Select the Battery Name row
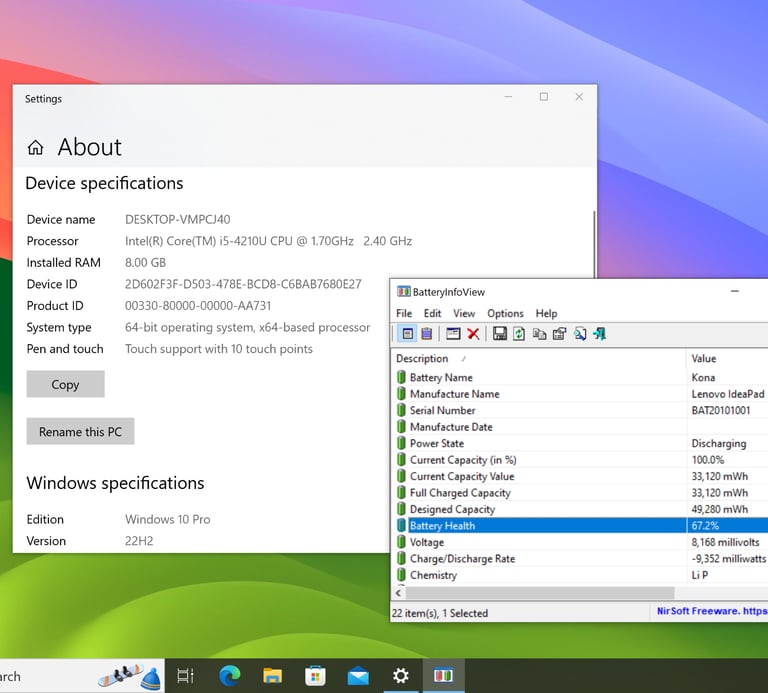The width and height of the screenshot is (768, 693). tap(579, 377)
